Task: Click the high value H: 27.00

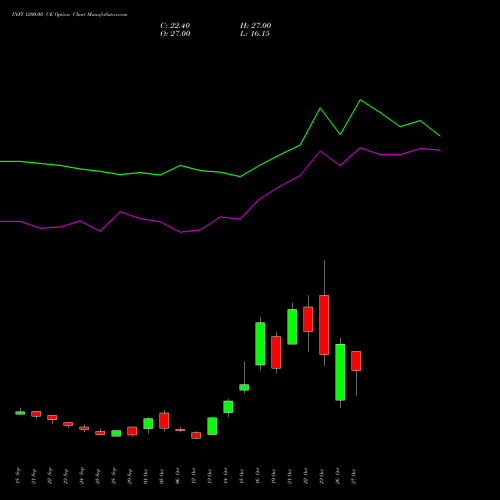Action: coord(255,26)
